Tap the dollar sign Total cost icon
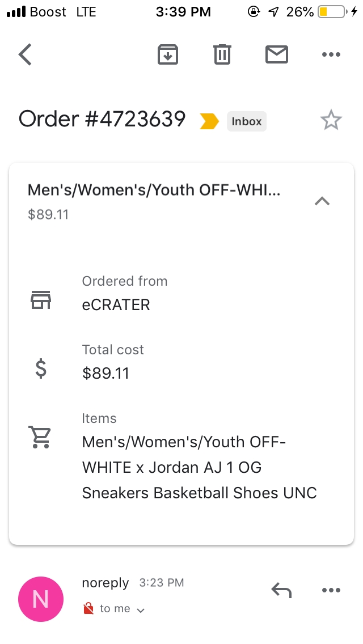The height and width of the screenshot is (644, 363). point(41,368)
